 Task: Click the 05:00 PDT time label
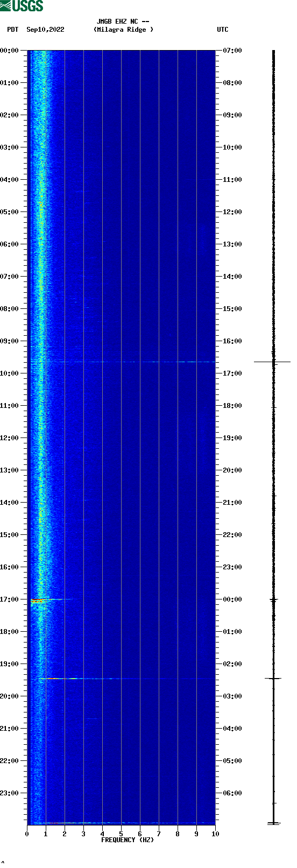click(x=9, y=212)
